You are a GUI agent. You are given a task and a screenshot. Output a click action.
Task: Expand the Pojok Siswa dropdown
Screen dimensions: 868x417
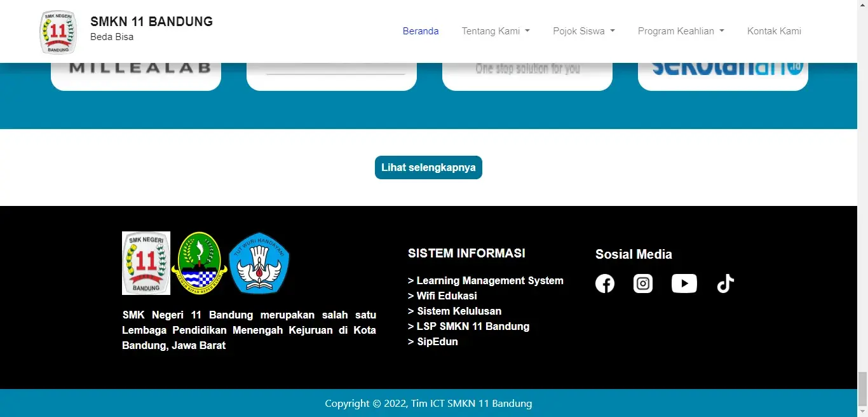(x=584, y=31)
